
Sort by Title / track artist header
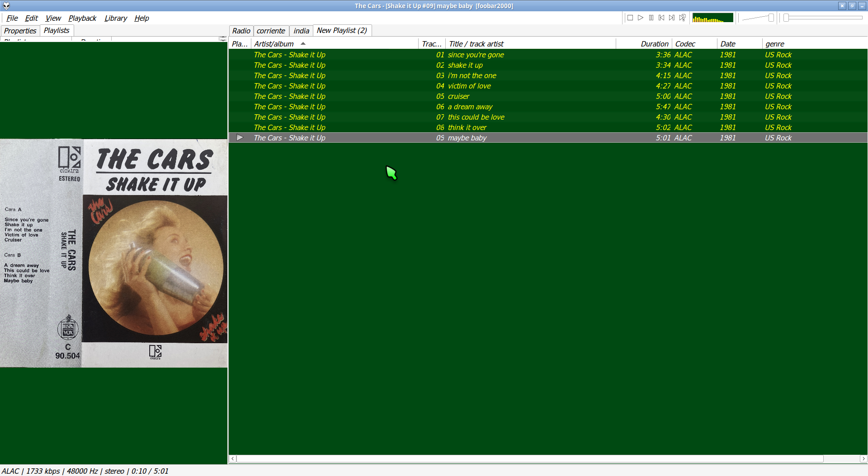(x=531, y=44)
